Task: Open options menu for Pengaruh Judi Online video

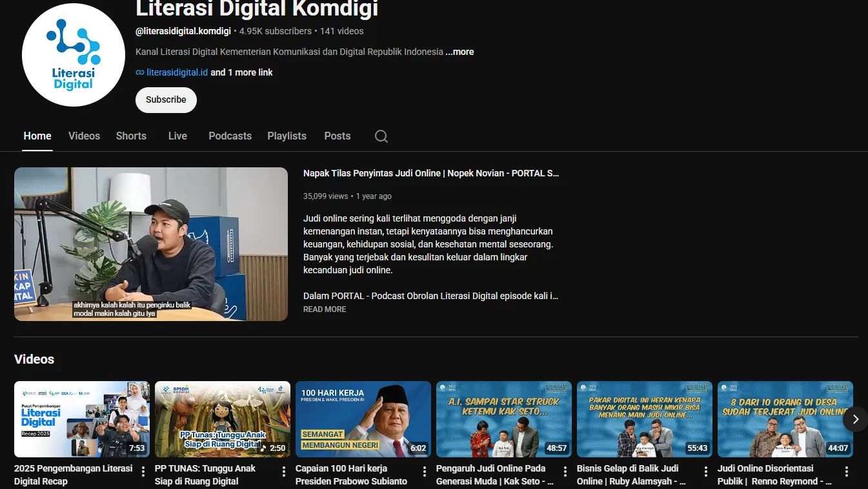Action: click(x=565, y=472)
